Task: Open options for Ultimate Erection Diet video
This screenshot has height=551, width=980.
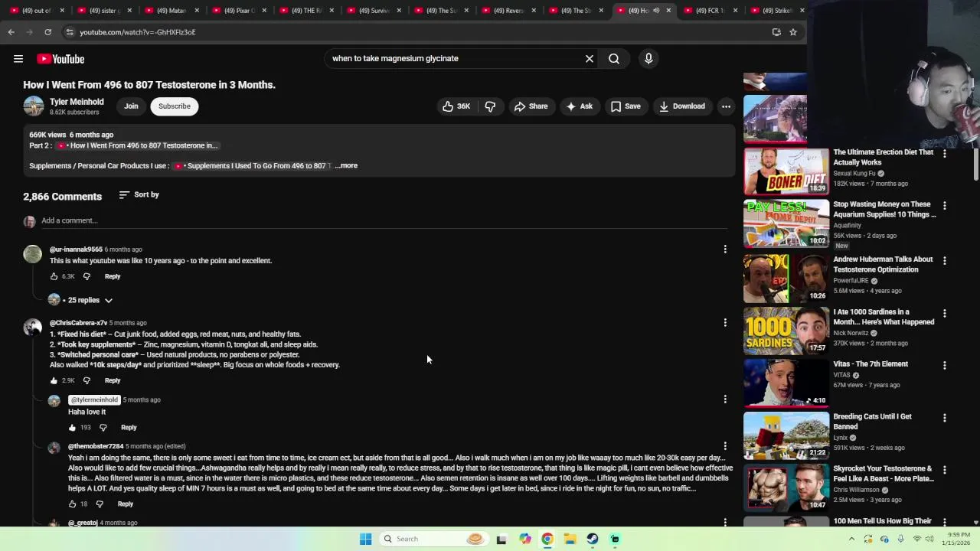Action: pos(944,154)
